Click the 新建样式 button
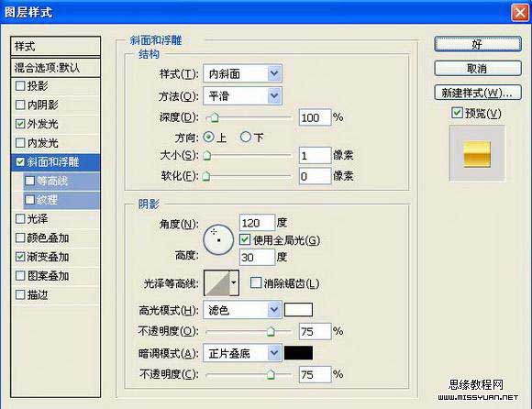 [x=478, y=93]
